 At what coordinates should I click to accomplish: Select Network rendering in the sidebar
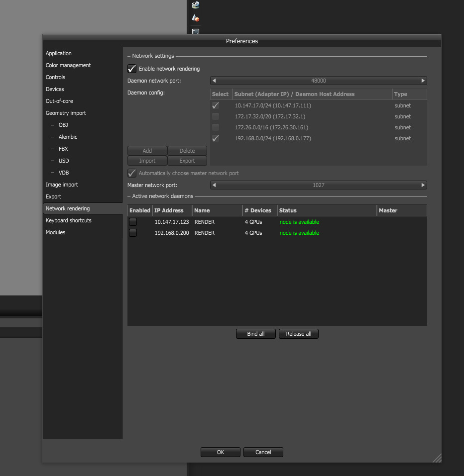(83, 208)
